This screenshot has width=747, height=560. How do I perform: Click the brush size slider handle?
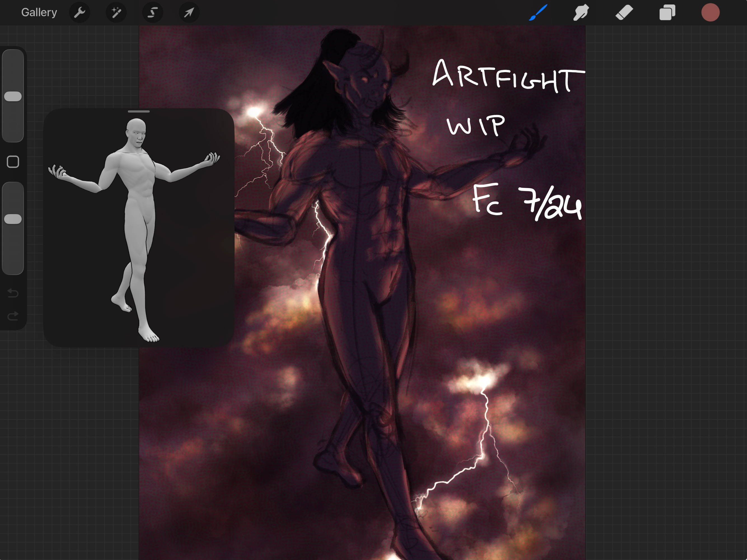[13, 96]
